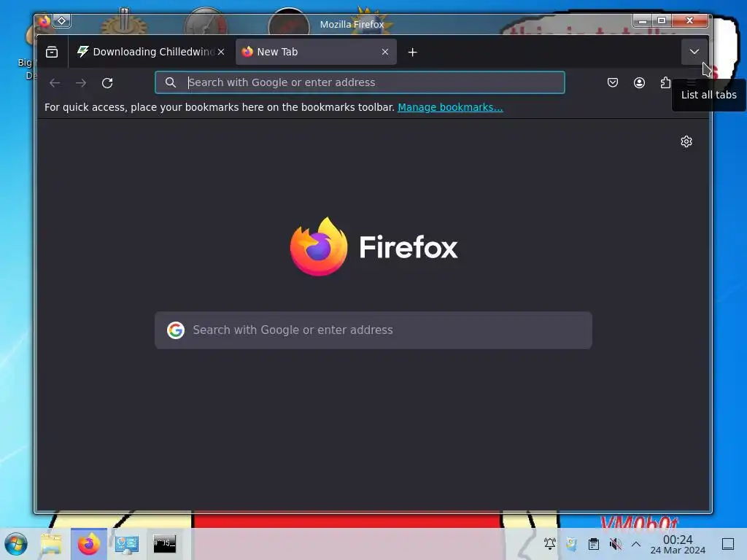Open the Extensions puzzle icon
The width and height of the screenshot is (747, 560).
(665, 83)
